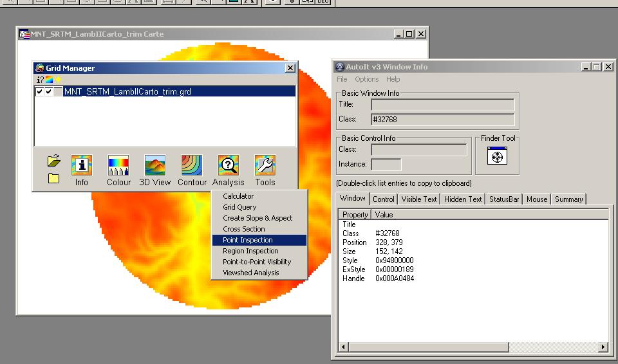Click the Basic Window Info Title field
Image resolution: width=618 pixels, height=364 pixels.
point(443,104)
